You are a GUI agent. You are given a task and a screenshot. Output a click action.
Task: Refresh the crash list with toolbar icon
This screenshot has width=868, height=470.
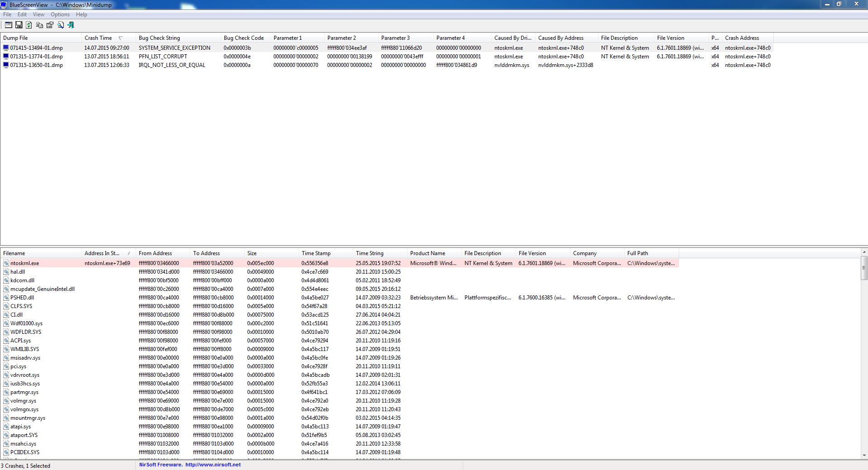[29, 25]
